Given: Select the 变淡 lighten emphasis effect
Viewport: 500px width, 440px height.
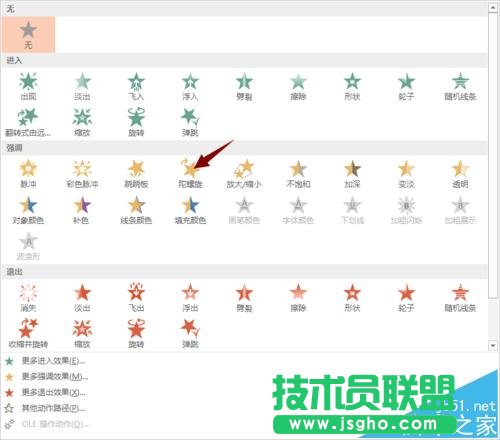Looking at the screenshot, I should pyautogui.click(x=406, y=174).
